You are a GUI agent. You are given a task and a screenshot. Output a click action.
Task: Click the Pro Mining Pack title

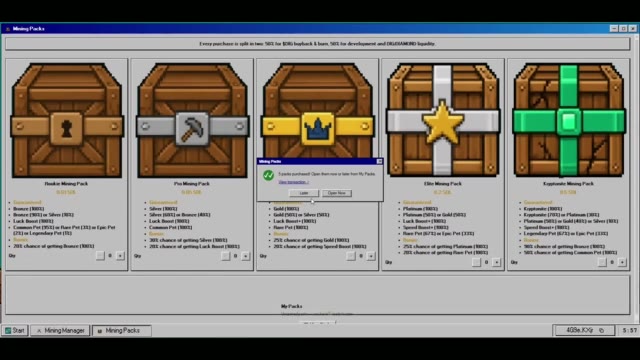click(192, 184)
